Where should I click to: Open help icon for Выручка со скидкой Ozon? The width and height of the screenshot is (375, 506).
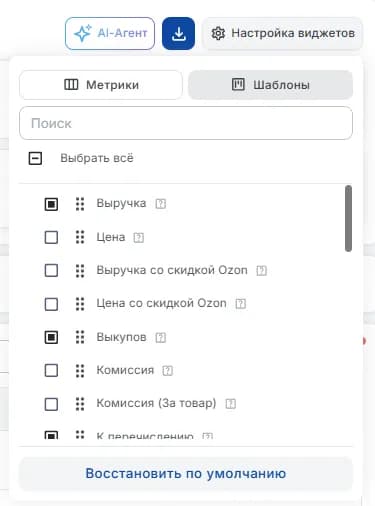tap(261, 271)
